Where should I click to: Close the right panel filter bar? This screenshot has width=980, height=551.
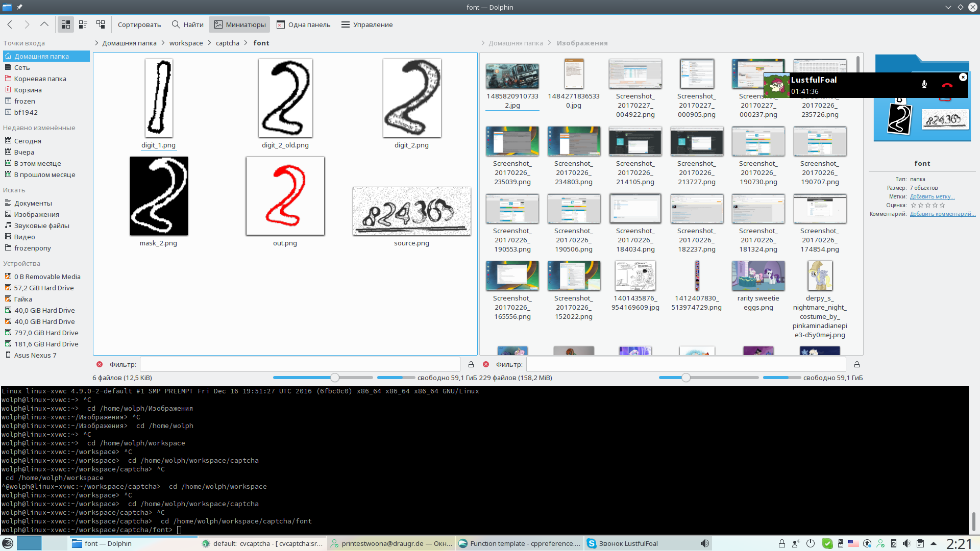486,364
